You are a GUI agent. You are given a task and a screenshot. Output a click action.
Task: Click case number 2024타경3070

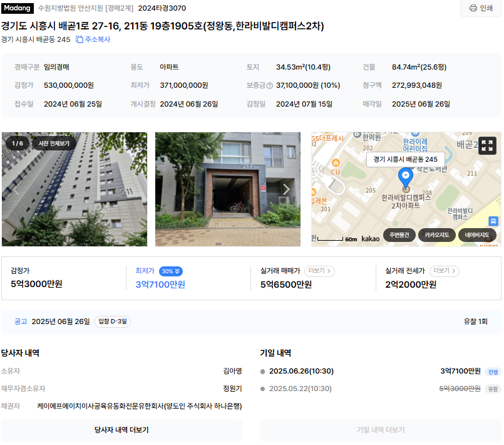pyautogui.click(x=162, y=8)
